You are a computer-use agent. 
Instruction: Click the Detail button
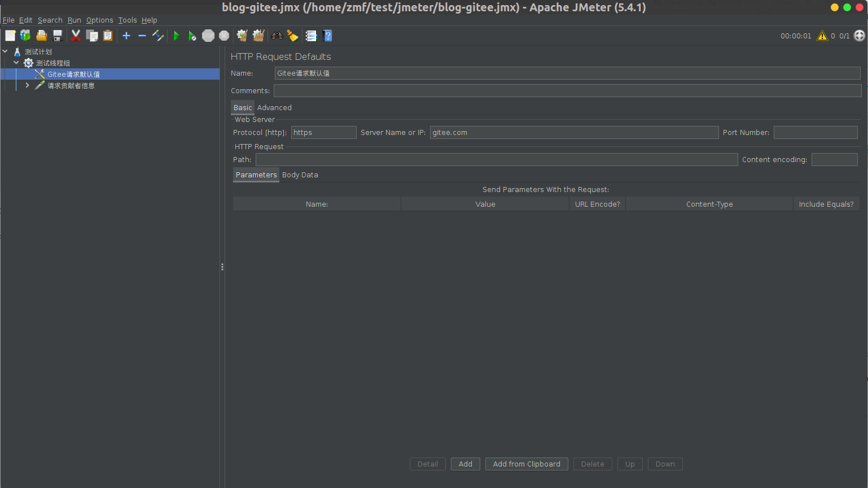428,464
